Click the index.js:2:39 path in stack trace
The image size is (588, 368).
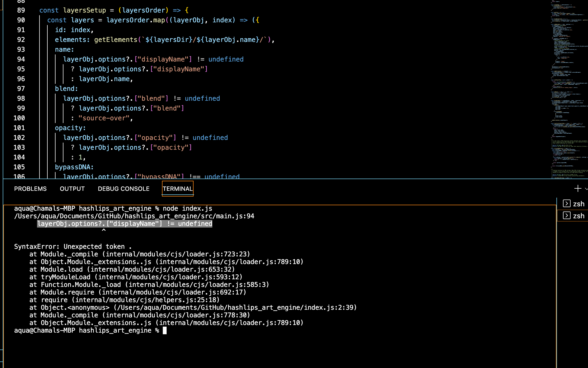click(x=235, y=308)
